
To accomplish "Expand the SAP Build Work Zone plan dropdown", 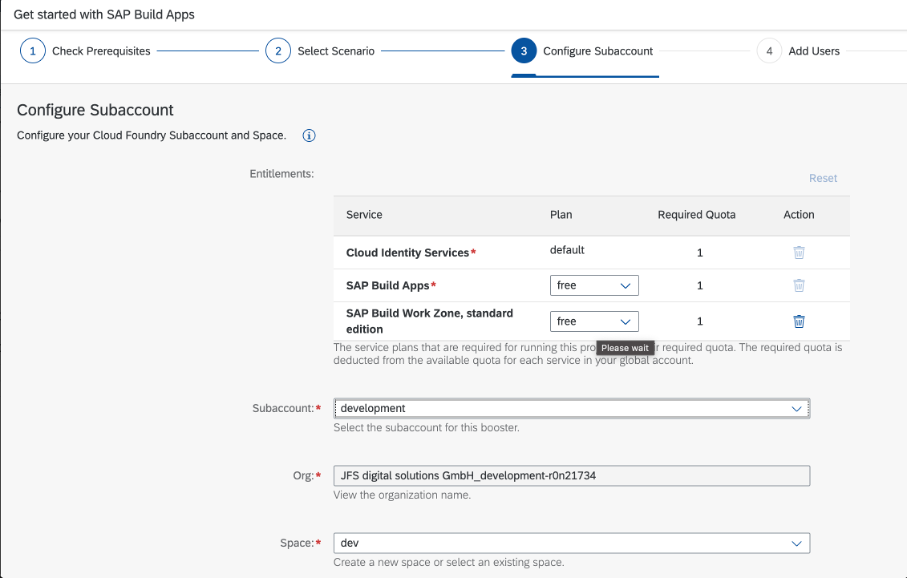I will 594,321.
